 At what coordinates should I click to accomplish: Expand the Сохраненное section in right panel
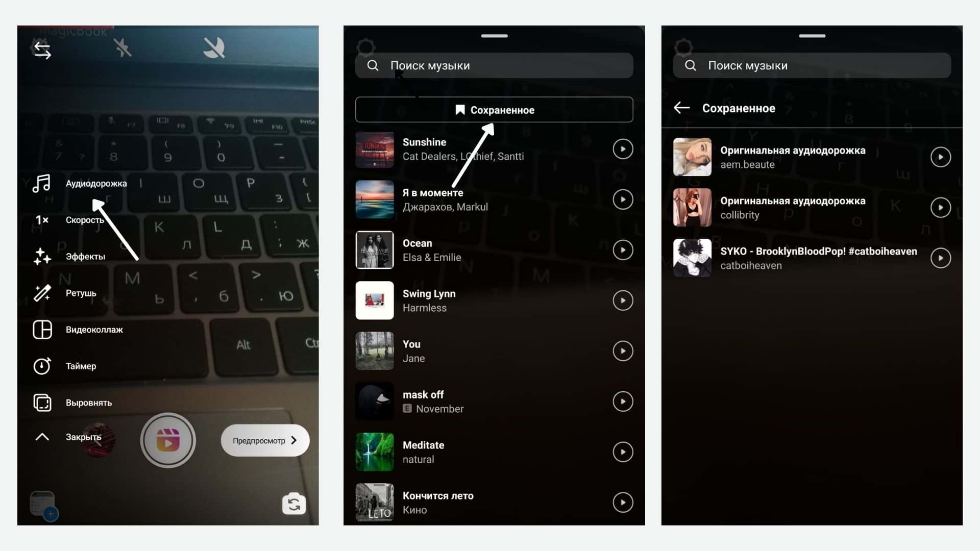739,108
